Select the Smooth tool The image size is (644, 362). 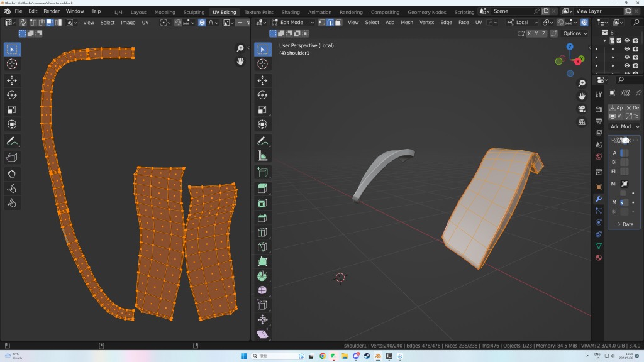coord(262,290)
